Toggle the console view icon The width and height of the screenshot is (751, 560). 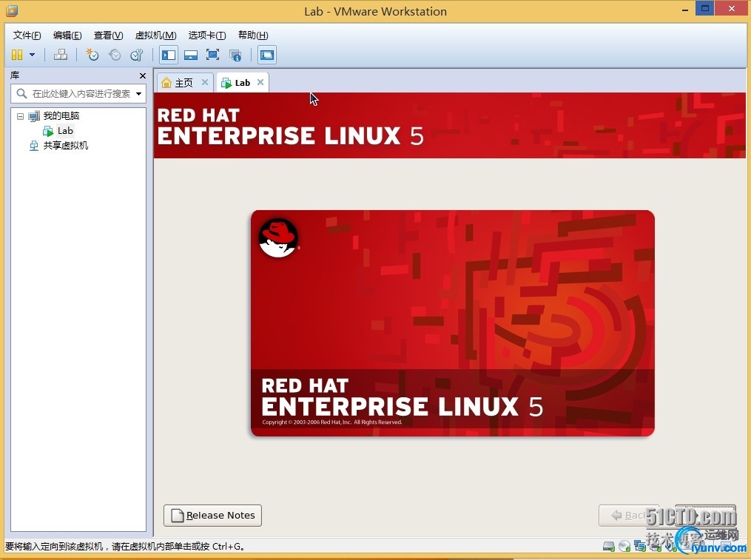(267, 55)
